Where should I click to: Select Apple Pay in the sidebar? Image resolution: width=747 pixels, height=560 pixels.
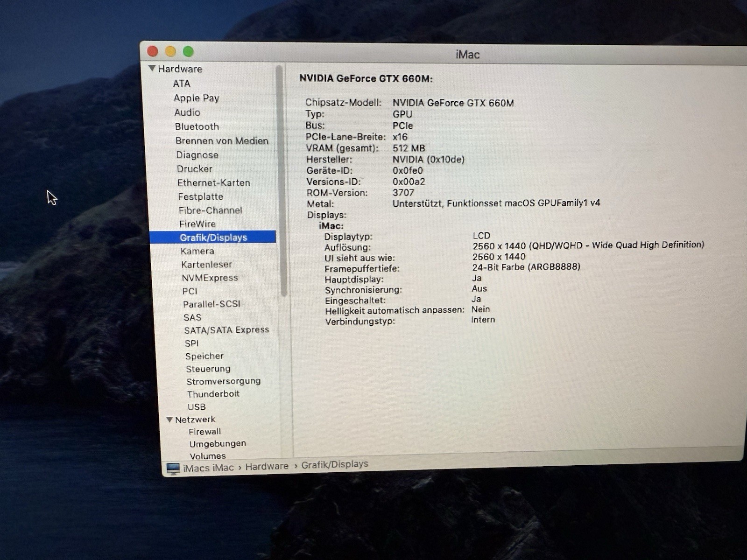(196, 98)
